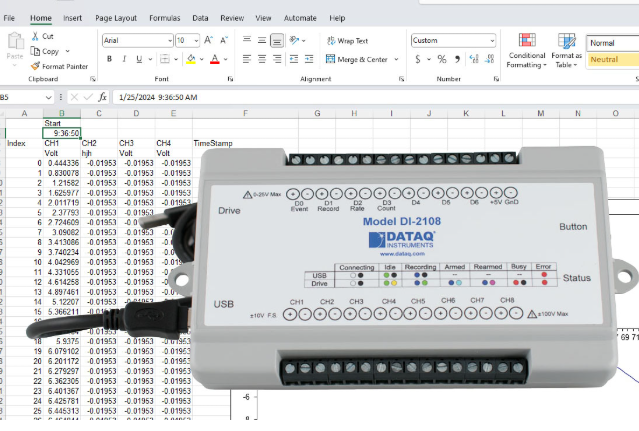
Task: Apply the red Font Color A
Action: pos(215,59)
